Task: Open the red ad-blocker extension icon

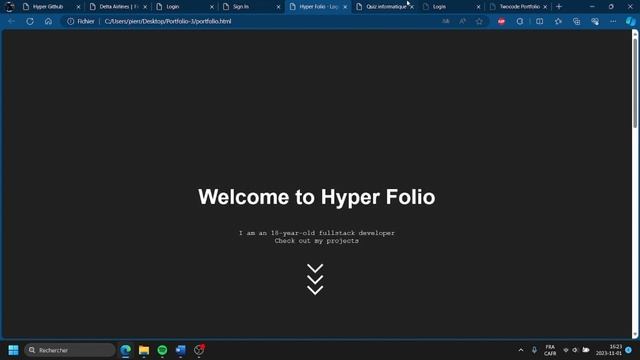Action: click(x=501, y=21)
